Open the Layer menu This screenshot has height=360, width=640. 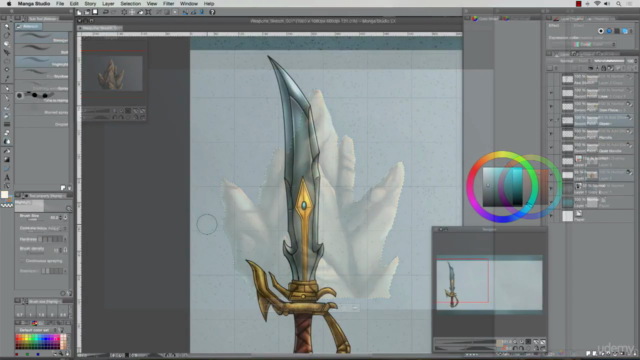pos(108,4)
